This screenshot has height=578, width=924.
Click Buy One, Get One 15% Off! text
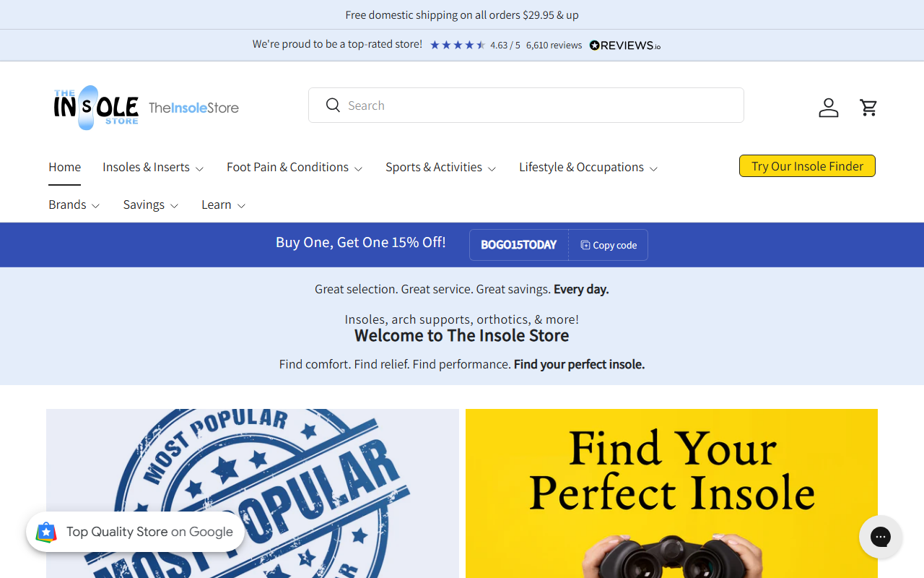point(361,242)
